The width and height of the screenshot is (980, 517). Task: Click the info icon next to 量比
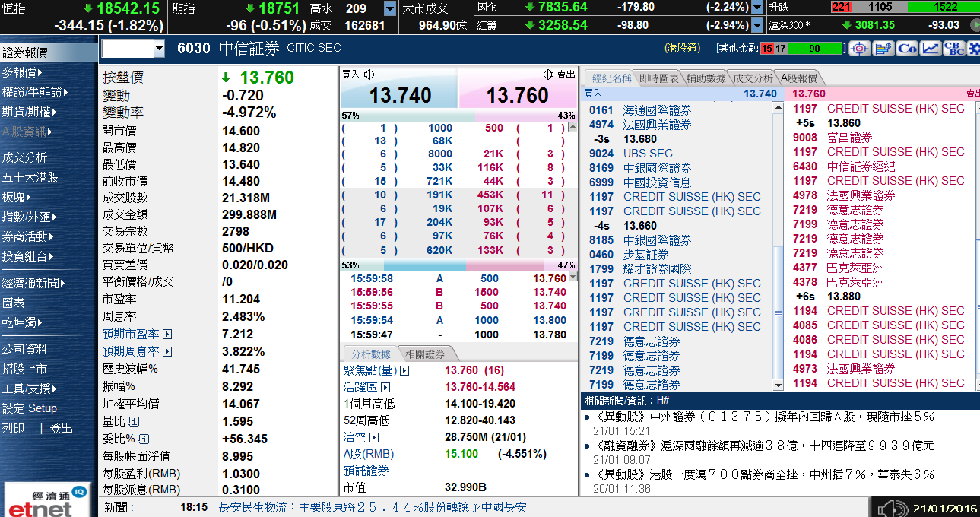134,421
